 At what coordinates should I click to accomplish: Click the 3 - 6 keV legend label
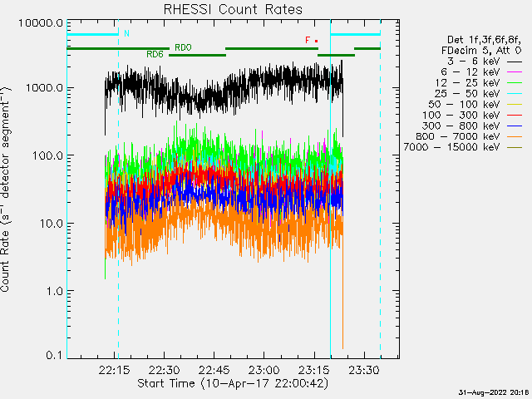[x=473, y=62]
